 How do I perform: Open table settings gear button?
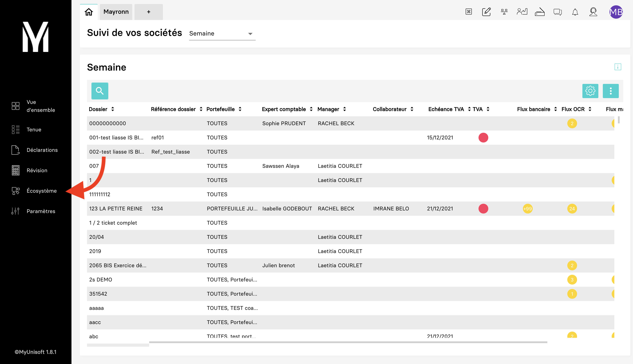pos(590,91)
